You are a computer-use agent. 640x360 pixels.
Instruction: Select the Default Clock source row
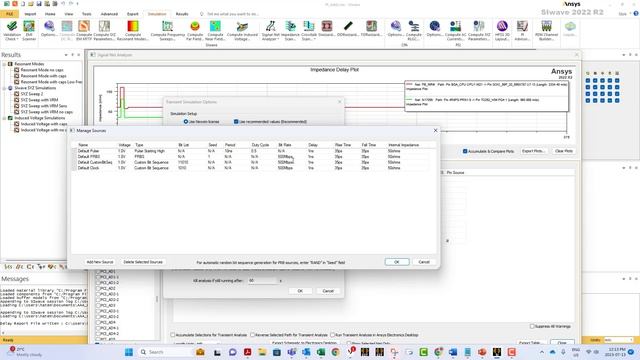tap(251, 168)
